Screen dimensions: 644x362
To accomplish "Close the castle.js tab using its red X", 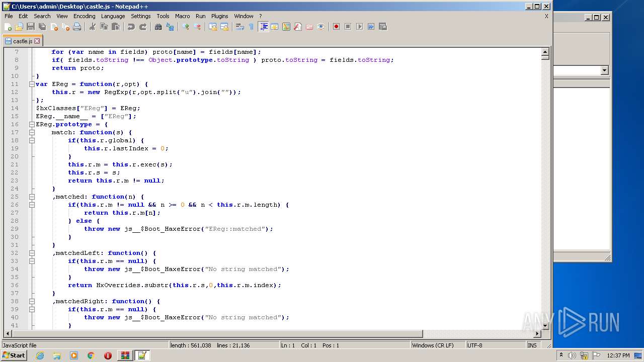I will (x=37, y=41).
